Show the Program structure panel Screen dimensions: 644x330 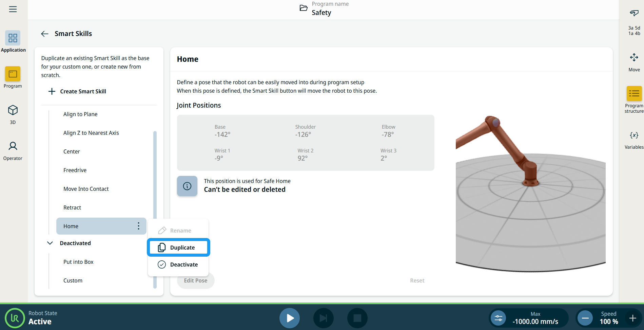point(634,99)
